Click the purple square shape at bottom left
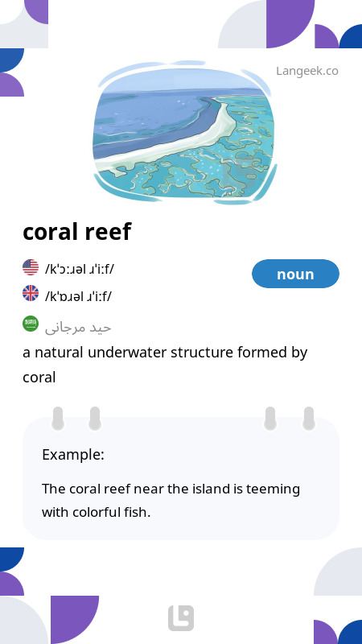 [x=75, y=620]
